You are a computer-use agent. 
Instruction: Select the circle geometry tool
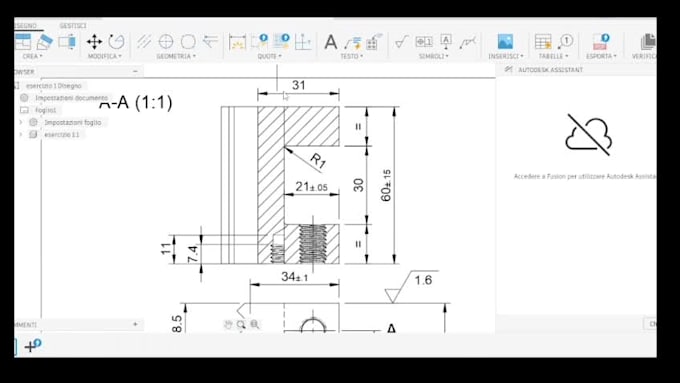tap(188, 42)
